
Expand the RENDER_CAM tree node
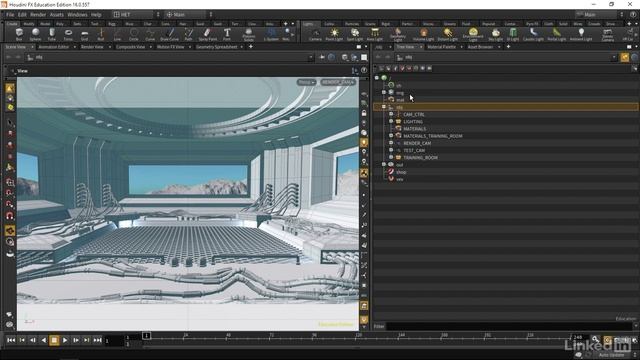(x=391, y=143)
